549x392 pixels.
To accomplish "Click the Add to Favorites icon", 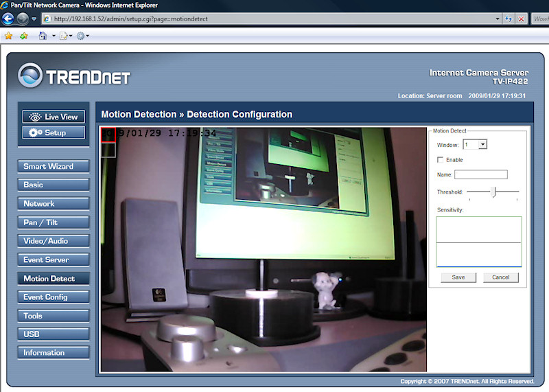I will tap(24, 36).
